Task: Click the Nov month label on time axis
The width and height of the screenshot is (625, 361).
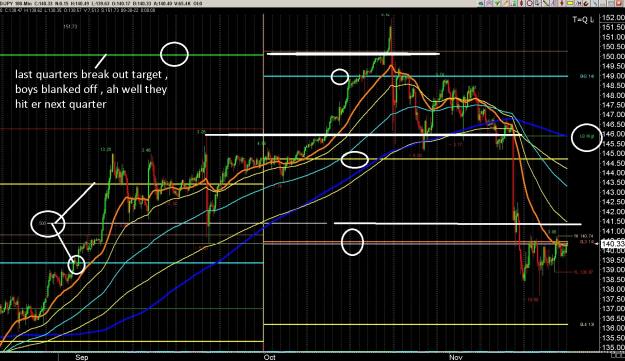Action: click(456, 357)
